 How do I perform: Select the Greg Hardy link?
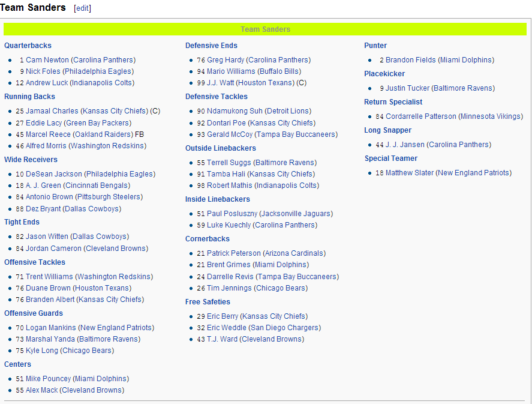[226, 60]
